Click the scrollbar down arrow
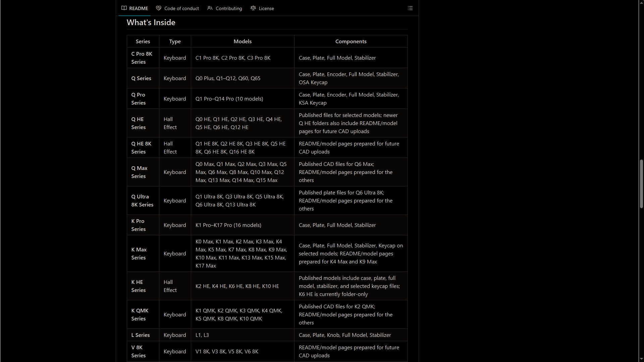 click(641, 359)
